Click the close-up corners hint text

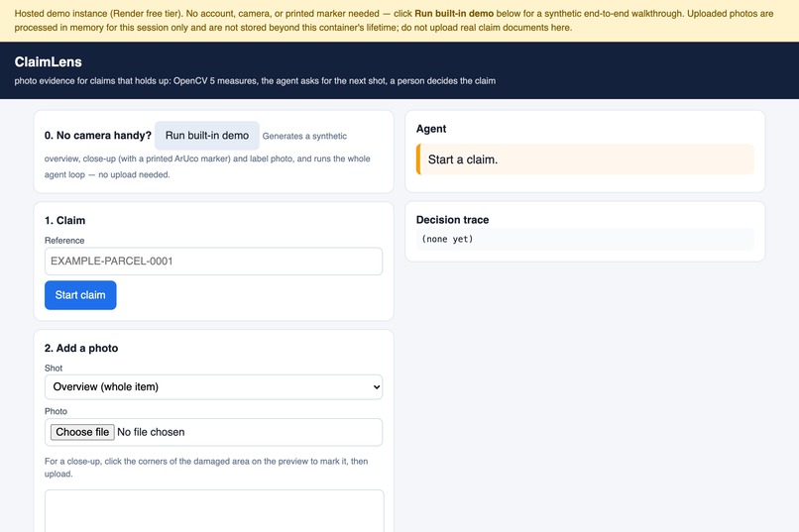[x=206, y=468]
